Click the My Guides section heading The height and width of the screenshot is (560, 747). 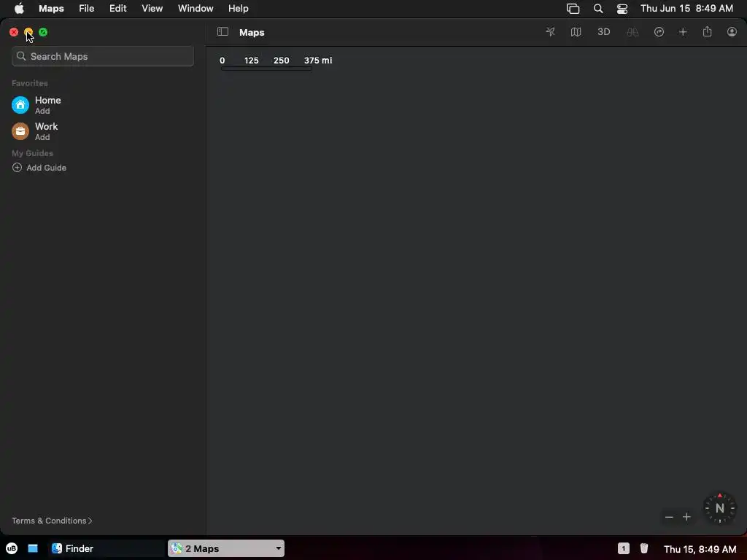pos(32,153)
